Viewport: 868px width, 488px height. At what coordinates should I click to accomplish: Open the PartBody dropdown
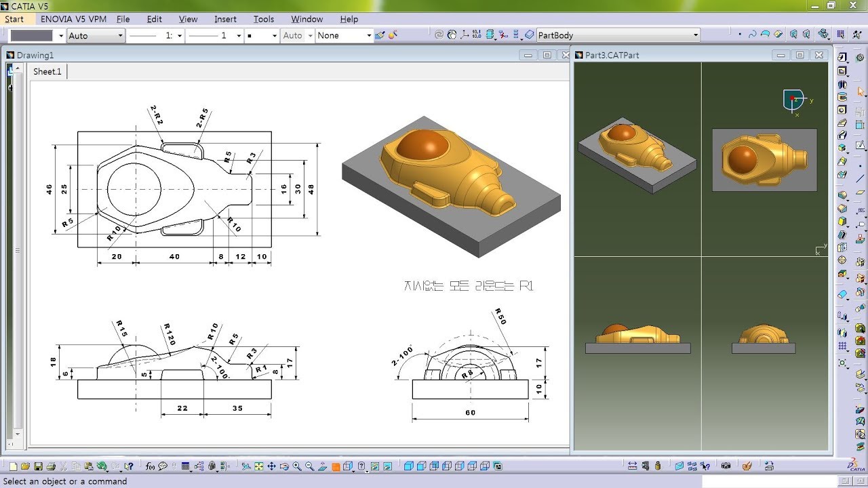(618, 35)
